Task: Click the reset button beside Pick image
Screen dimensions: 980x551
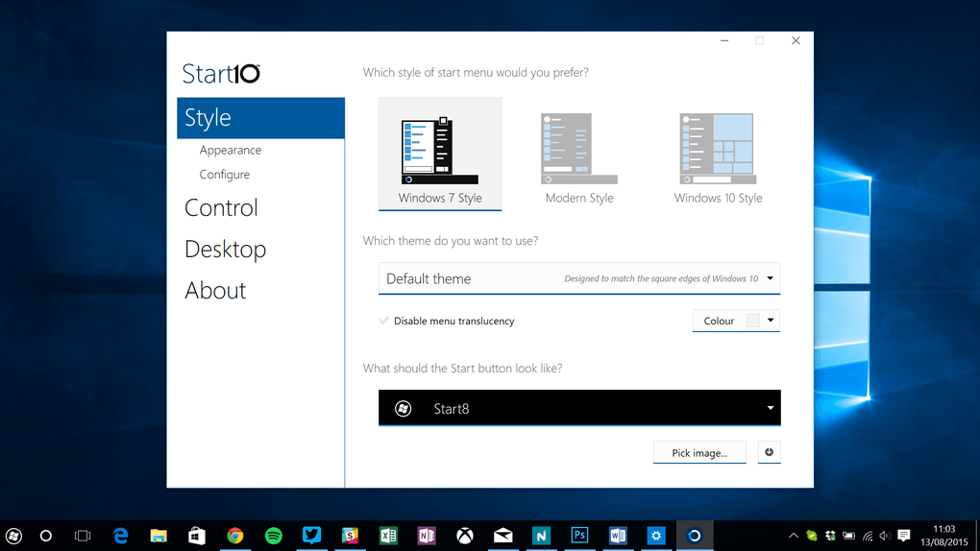Action: 769,452
